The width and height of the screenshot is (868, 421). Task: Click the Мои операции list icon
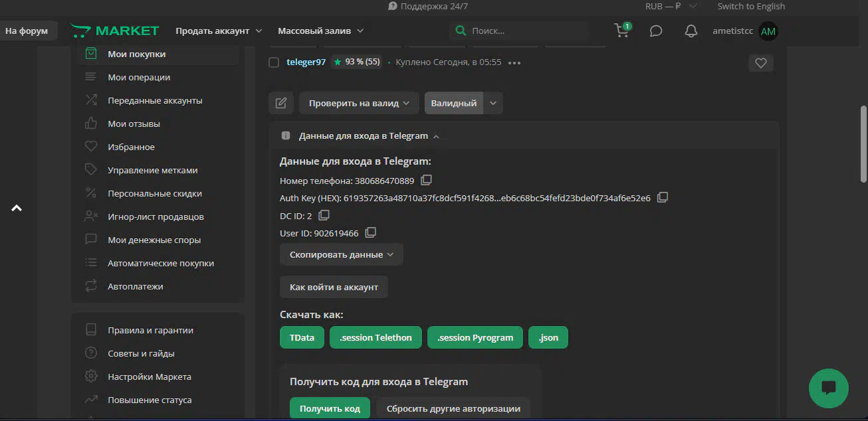(x=91, y=77)
